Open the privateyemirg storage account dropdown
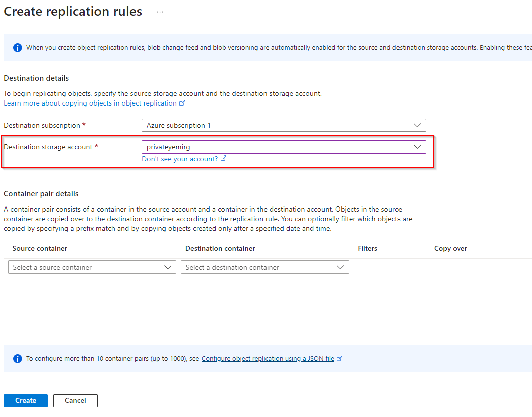532x417 pixels. click(x=284, y=147)
